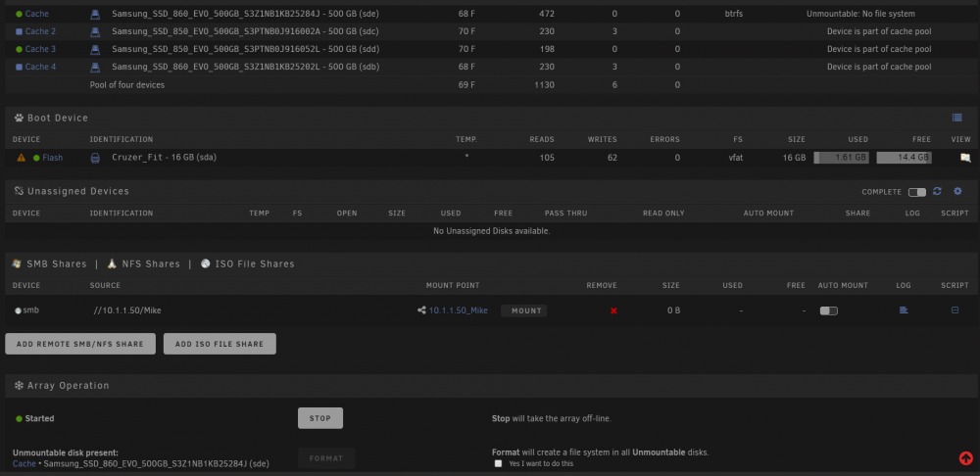Remove the smb share with red X
This screenshot has height=476, width=980.
(613, 311)
